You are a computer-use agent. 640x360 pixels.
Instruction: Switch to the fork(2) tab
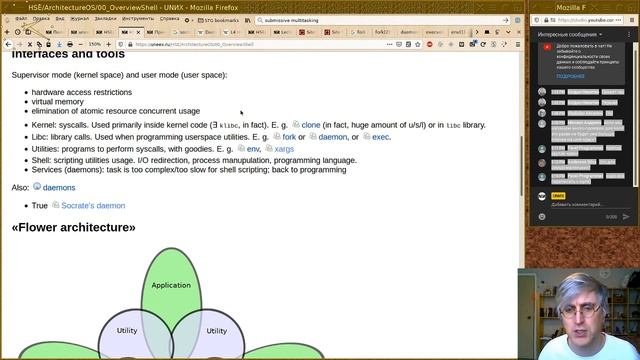point(382,32)
